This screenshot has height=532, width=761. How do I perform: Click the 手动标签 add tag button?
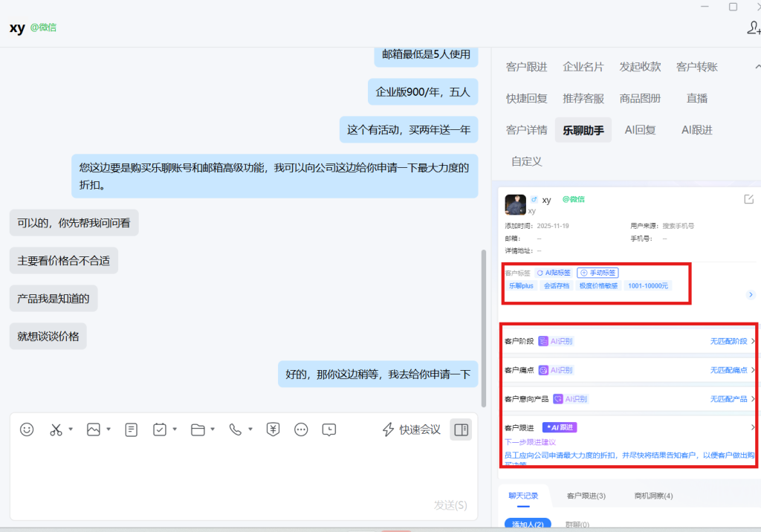click(x=598, y=273)
